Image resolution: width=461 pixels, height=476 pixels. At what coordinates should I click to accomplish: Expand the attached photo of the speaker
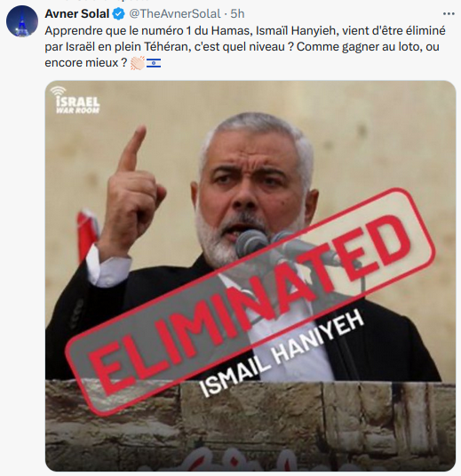[x=250, y=275]
